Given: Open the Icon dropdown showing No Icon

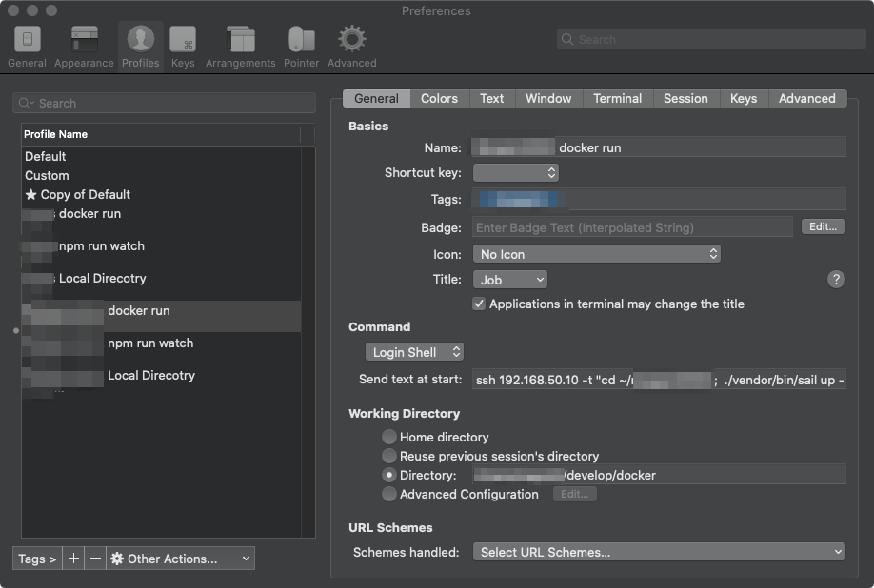Looking at the screenshot, I should point(596,254).
